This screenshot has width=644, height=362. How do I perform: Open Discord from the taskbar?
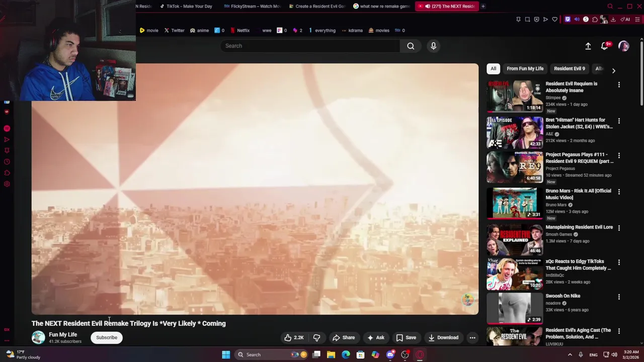390,354
